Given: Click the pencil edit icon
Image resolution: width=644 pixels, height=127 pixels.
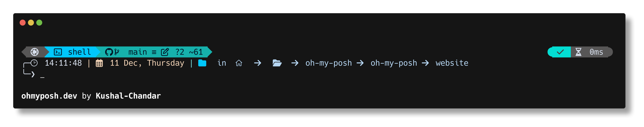Looking at the screenshot, I should pos(165,52).
